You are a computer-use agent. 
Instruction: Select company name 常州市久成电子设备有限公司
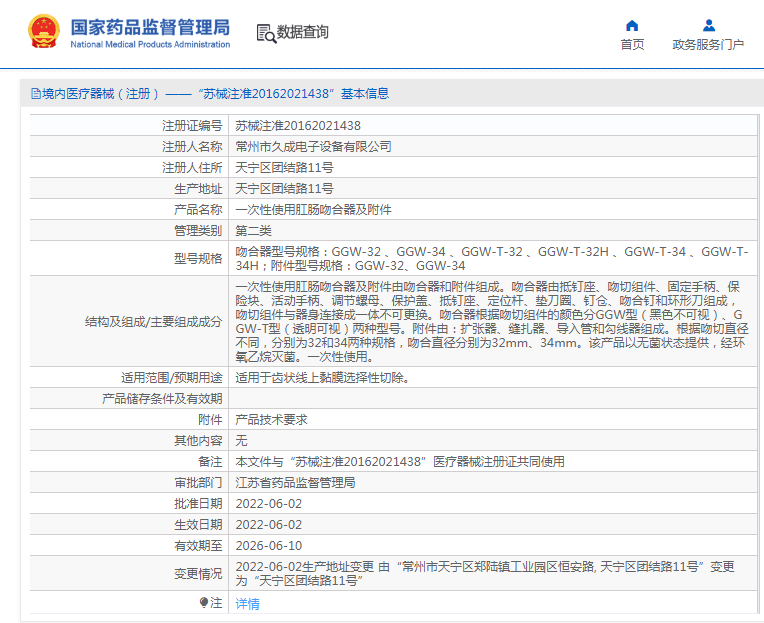point(314,147)
